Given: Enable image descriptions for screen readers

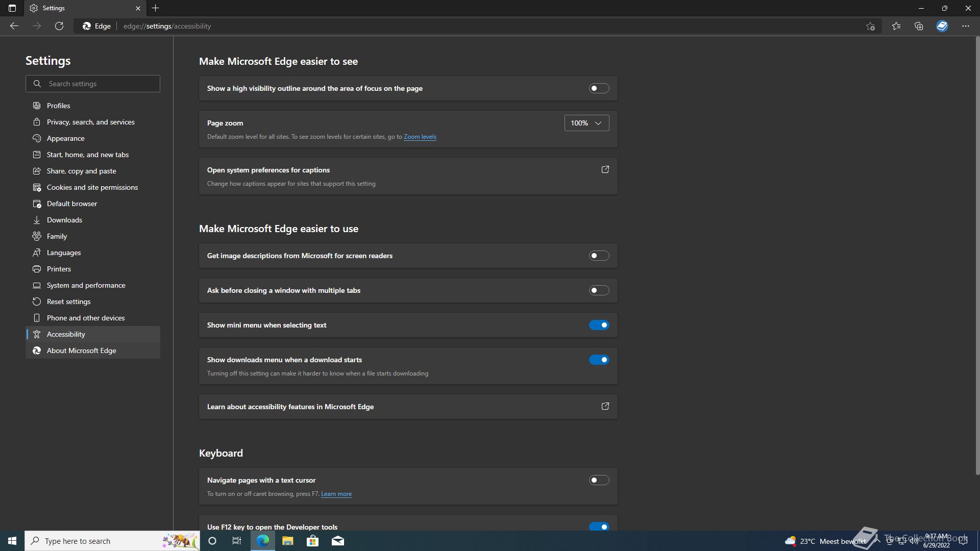Looking at the screenshot, I should pyautogui.click(x=599, y=256).
